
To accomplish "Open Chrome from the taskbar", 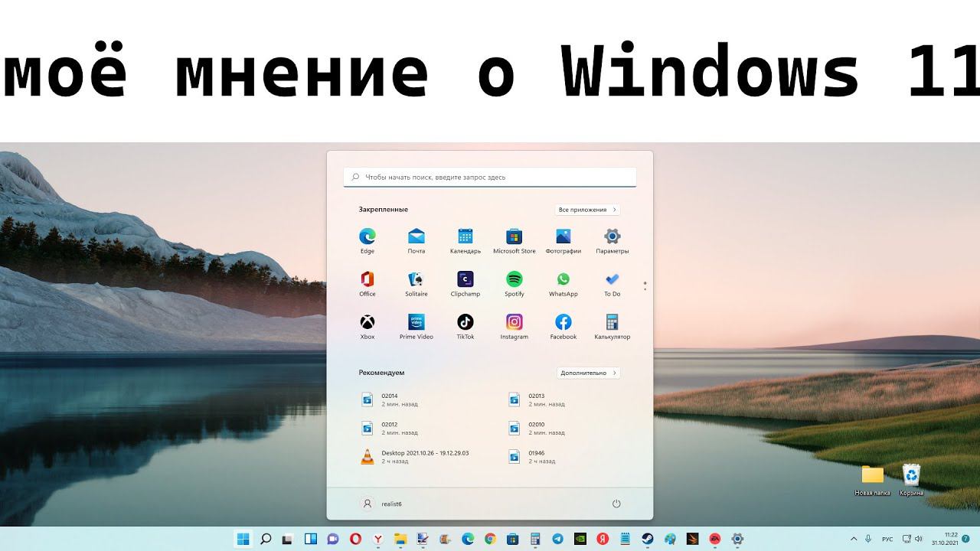I will point(490,539).
